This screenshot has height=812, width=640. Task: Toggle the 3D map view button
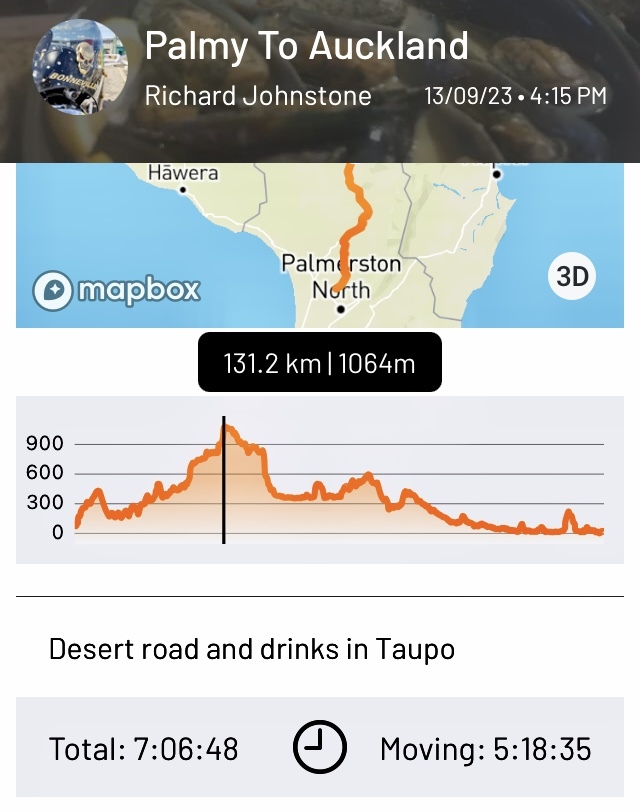click(x=572, y=277)
